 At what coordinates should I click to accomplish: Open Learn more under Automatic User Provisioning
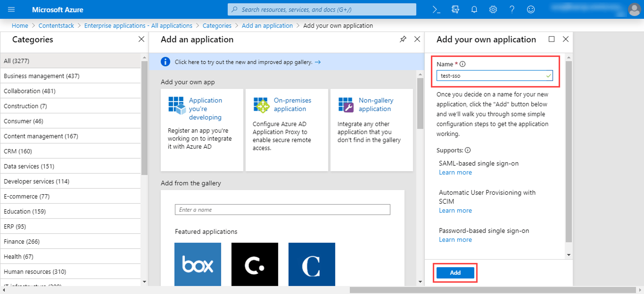(x=455, y=211)
